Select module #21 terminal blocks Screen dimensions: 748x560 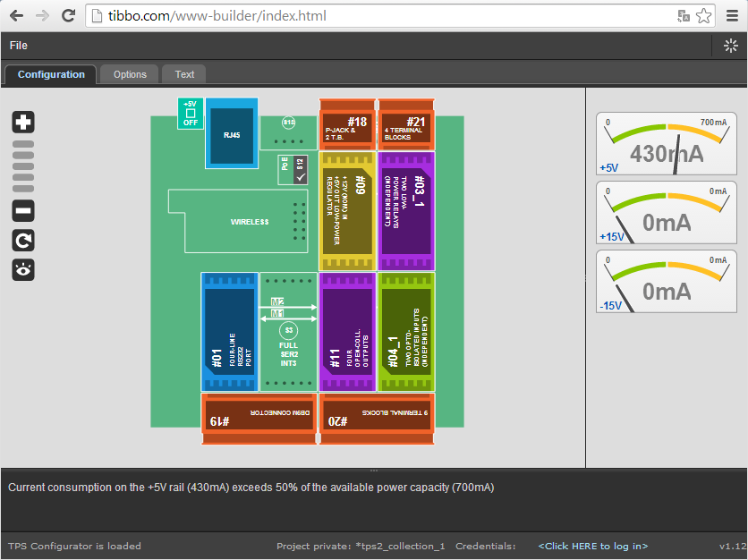pyautogui.click(x=405, y=125)
